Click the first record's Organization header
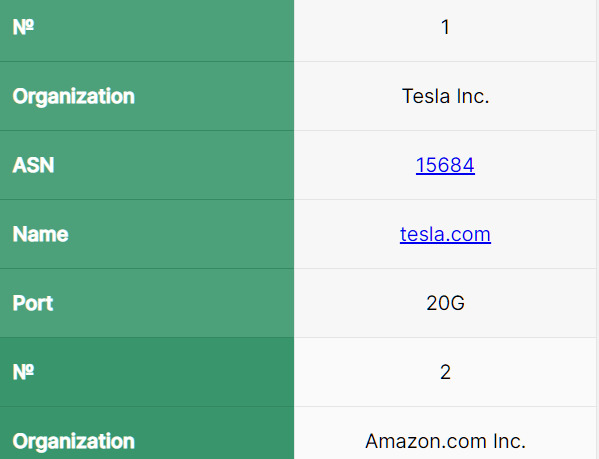Screen dimensions: 599x459 (x=147, y=96)
